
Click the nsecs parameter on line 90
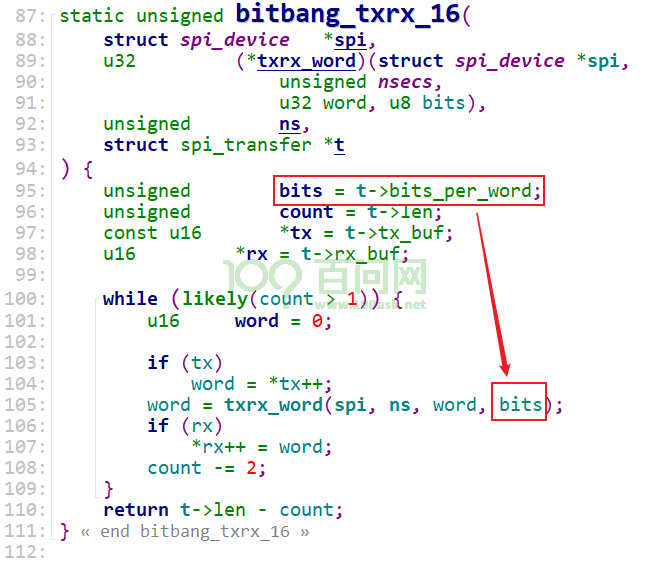[x=405, y=82]
